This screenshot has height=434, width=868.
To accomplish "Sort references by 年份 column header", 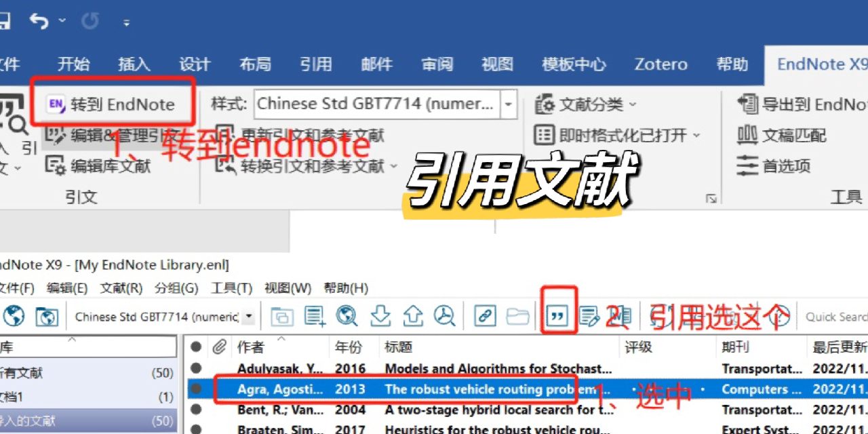I will click(x=354, y=347).
